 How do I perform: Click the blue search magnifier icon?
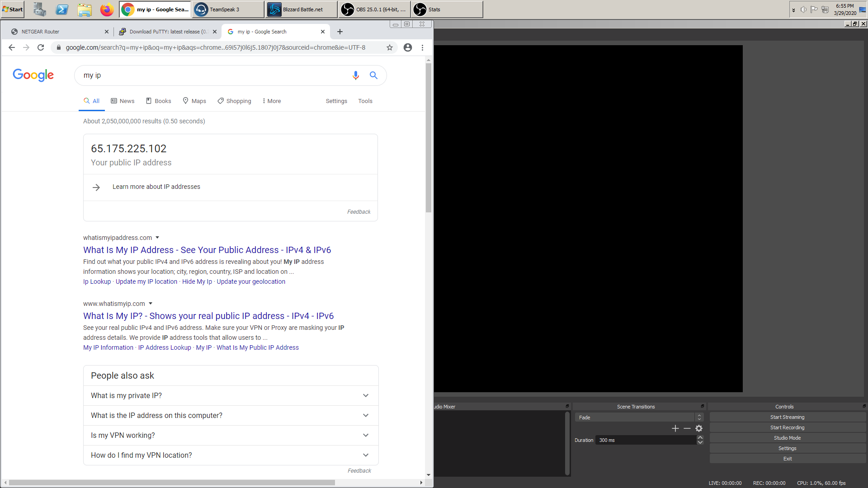click(x=373, y=75)
